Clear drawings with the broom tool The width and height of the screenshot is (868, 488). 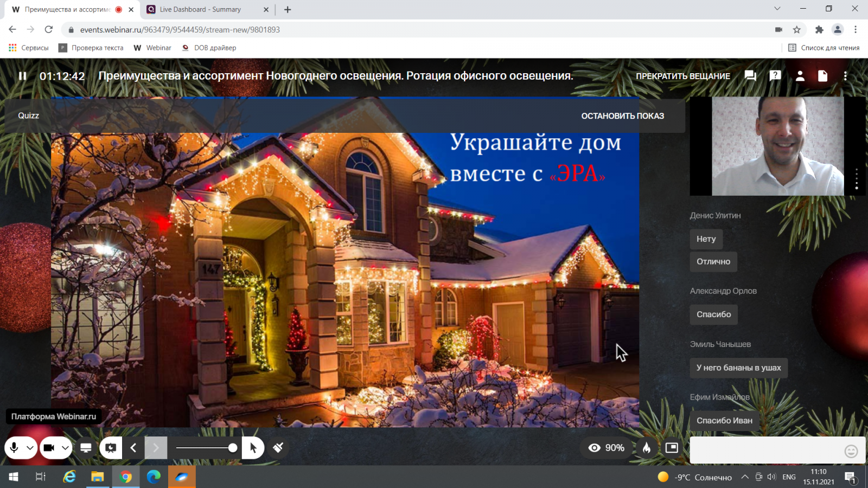tap(278, 448)
